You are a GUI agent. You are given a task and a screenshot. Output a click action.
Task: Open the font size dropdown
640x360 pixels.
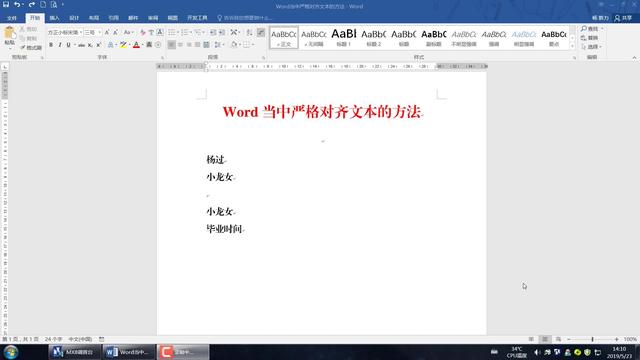pos(99,32)
